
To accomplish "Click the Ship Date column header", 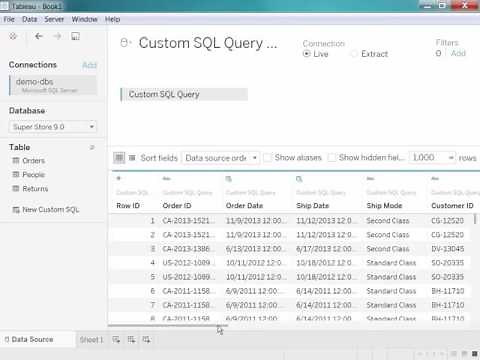I will [312, 206].
